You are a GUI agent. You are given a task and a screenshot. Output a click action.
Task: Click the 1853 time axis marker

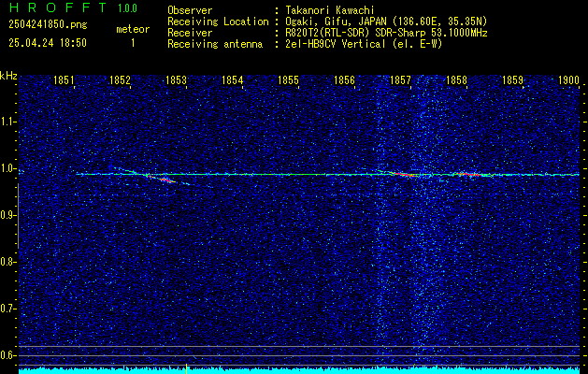tap(177, 79)
